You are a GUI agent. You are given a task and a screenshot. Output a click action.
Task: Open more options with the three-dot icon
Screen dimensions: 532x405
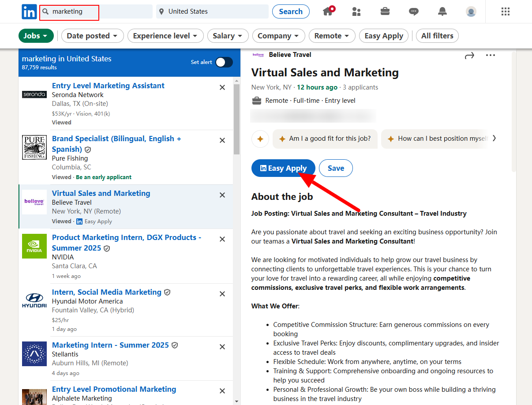pyautogui.click(x=491, y=55)
